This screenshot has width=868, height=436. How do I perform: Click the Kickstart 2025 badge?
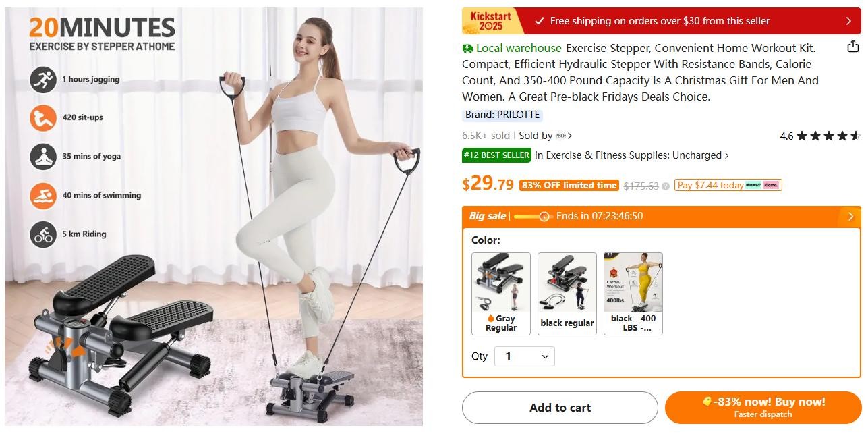click(492, 21)
